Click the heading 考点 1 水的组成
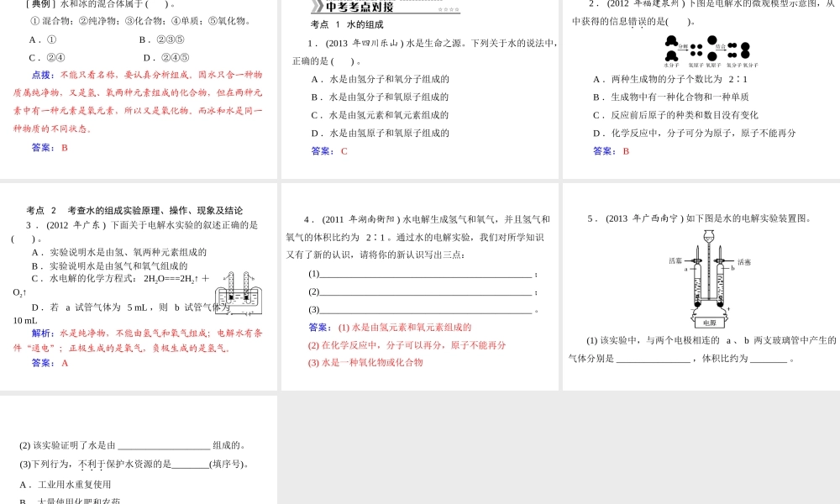This screenshot has height=504, width=840. [347, 24]
